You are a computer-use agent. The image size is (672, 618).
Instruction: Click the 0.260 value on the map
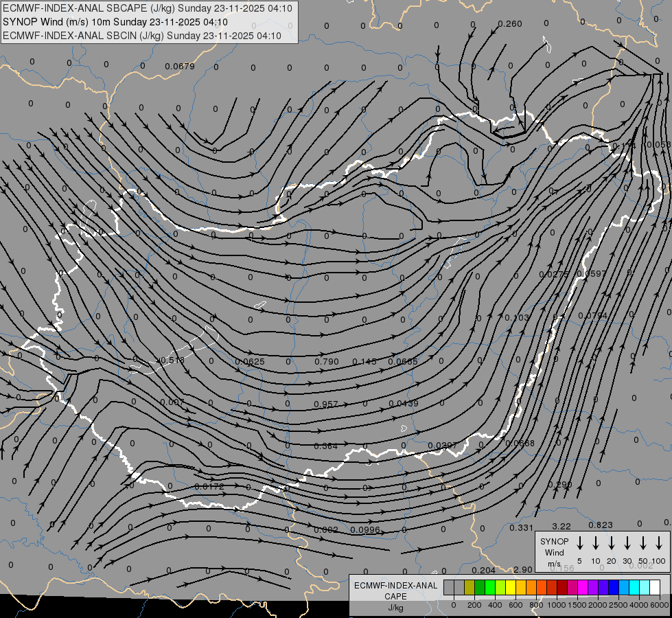coord(510,23)
